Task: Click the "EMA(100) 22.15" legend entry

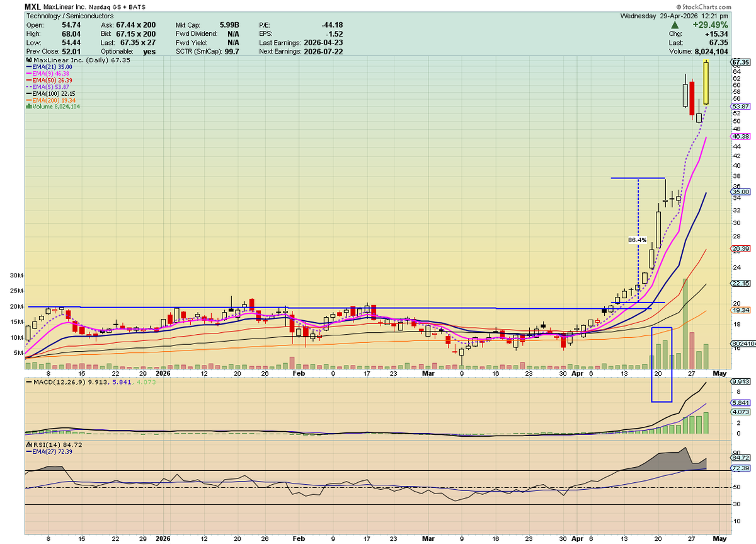Action: point(54,93)
